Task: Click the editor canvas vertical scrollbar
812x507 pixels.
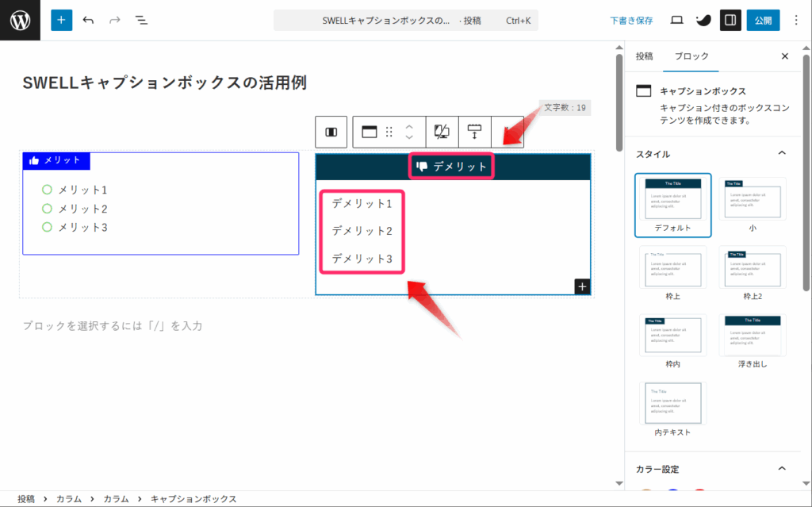Action: coord(619,102)
